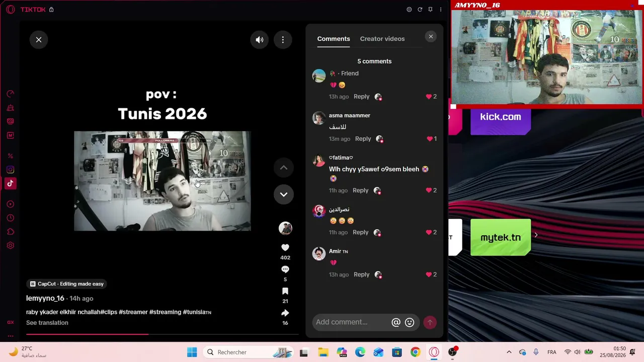Image resolution: width=644 pixels, height=362 pixels.
Task: Show more speed dials with right arrow
Action: click(536, 235)
